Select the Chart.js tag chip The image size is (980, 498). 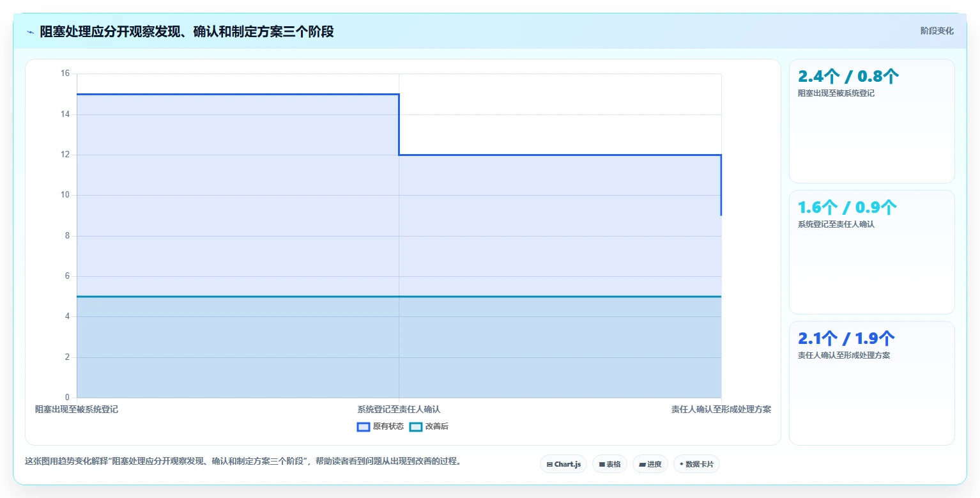coord(563,464)
